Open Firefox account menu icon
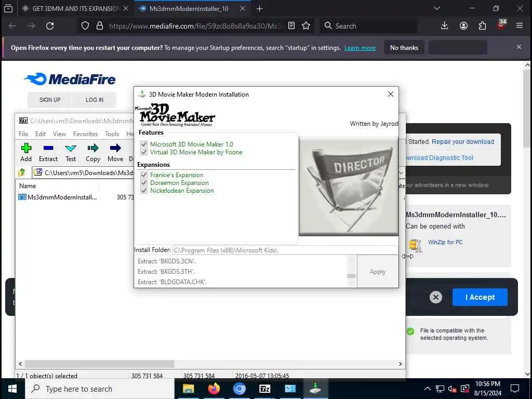Screen dimensions: 532x399 463,26
